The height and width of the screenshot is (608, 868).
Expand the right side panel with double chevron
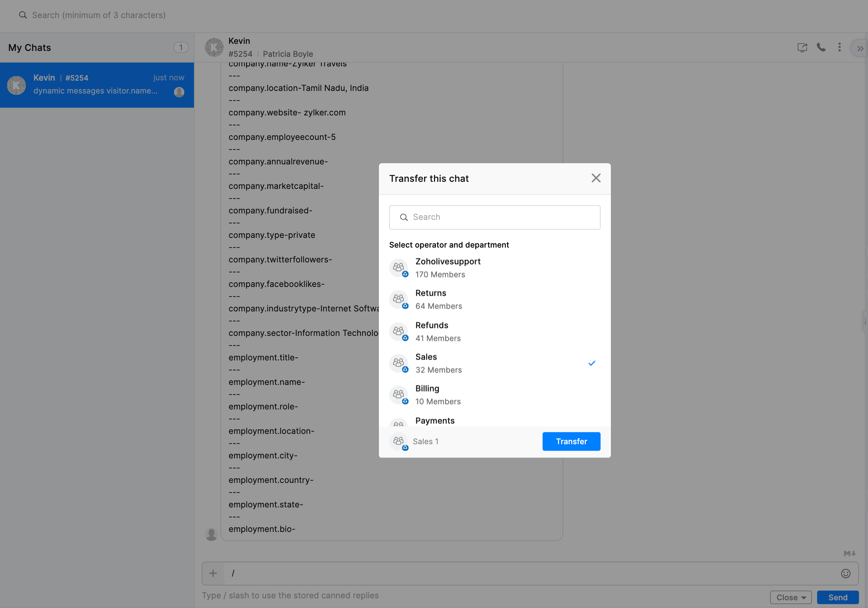tap(860, 48)
